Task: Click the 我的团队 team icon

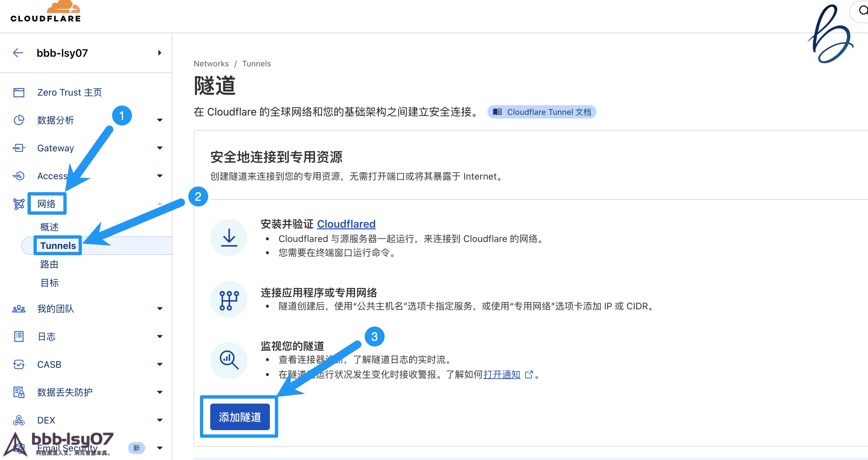Action: pyautogui.click(x=19, y=309)
